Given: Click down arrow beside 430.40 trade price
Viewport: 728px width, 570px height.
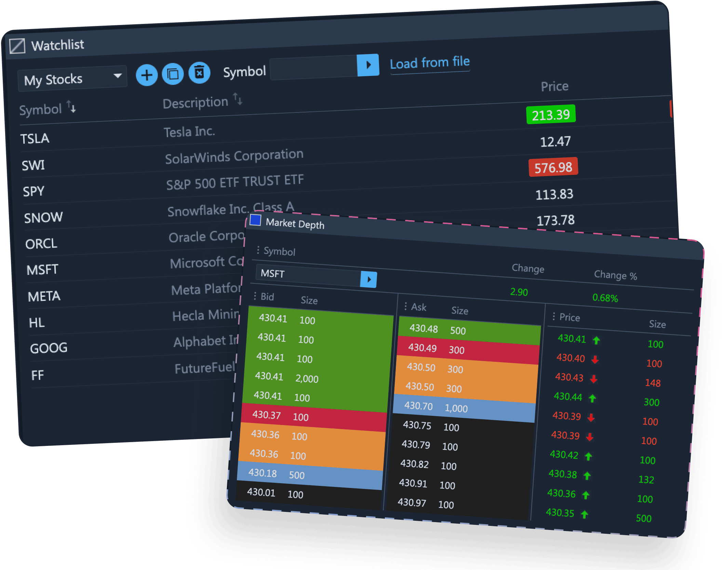Looking at the screenshot, I should pyautogui.click(x=595, y=359).
